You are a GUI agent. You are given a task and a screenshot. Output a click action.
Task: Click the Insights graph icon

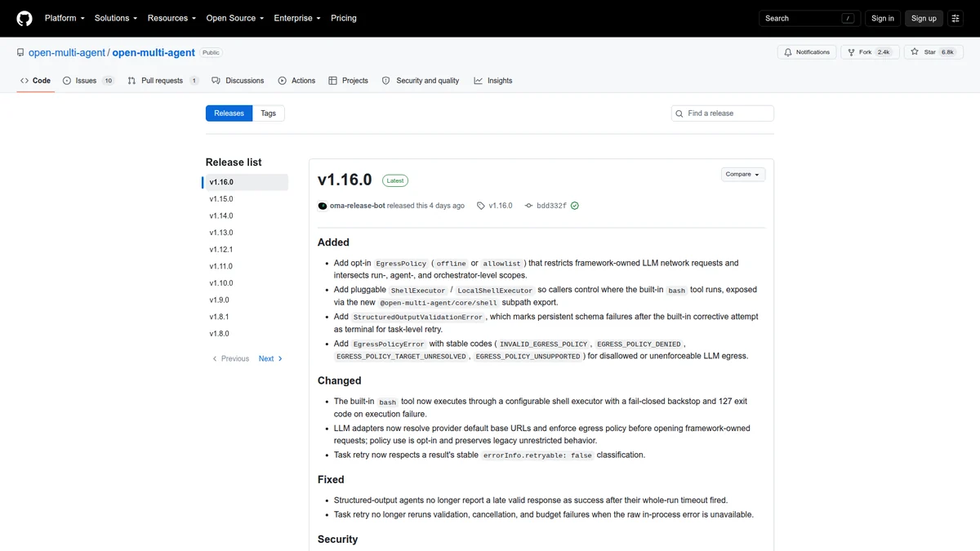click(479, 81)
